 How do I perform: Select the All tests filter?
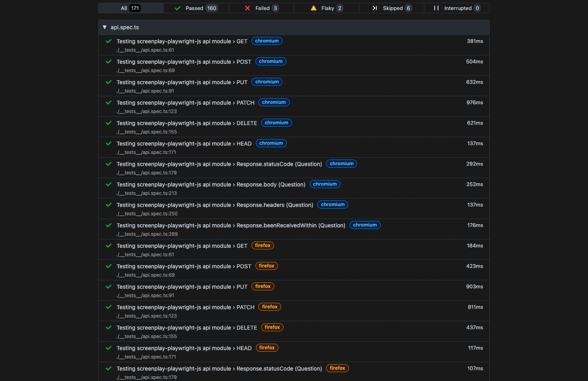pyautogui.click(x=130, y=8)
